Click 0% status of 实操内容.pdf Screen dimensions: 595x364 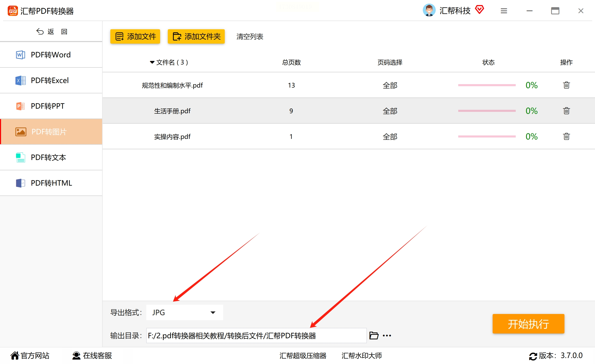point(531,136)
